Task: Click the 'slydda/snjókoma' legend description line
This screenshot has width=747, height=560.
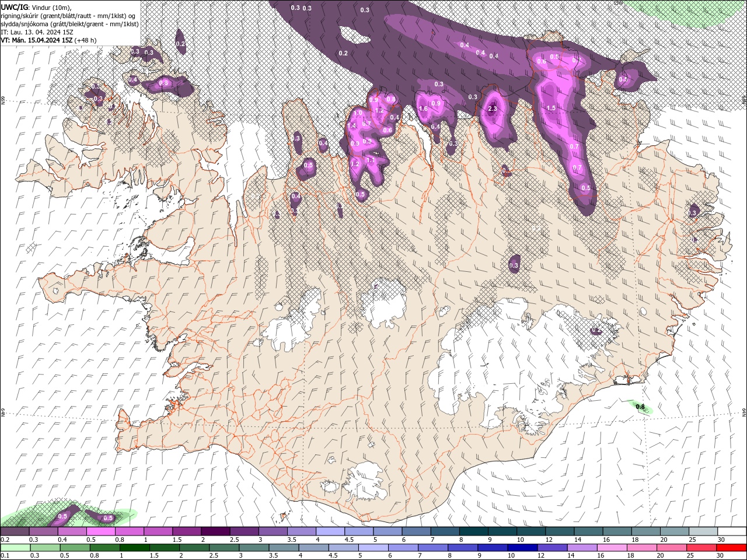Action: (x=69, y=23)
